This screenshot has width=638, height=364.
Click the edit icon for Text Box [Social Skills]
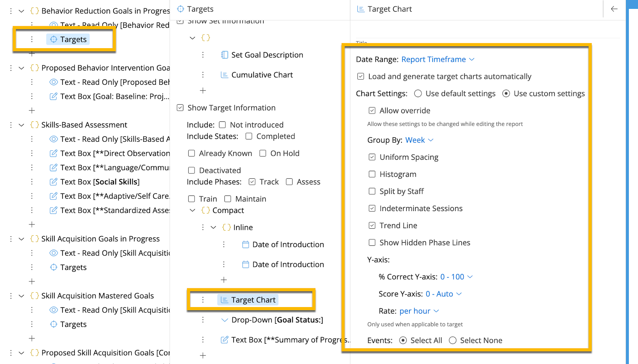pyautogui.click(x=53, y=182)
